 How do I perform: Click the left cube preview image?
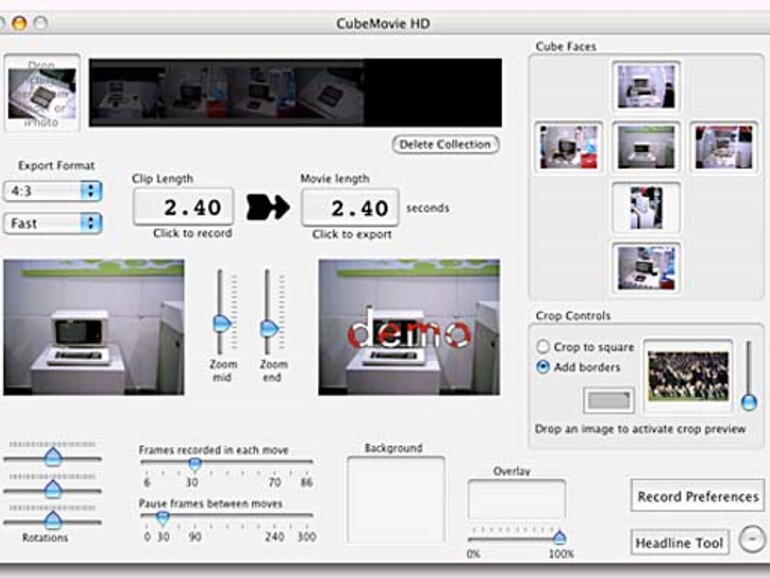(94, 327)
